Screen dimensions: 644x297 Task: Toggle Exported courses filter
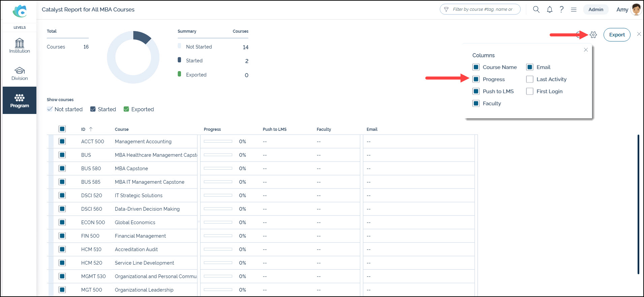point(126,109)
